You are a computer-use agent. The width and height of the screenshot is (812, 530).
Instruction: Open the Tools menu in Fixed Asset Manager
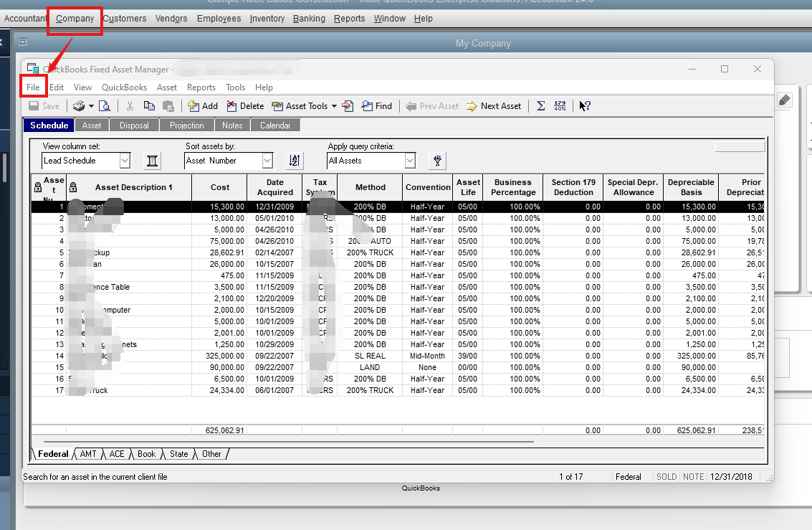235,87
